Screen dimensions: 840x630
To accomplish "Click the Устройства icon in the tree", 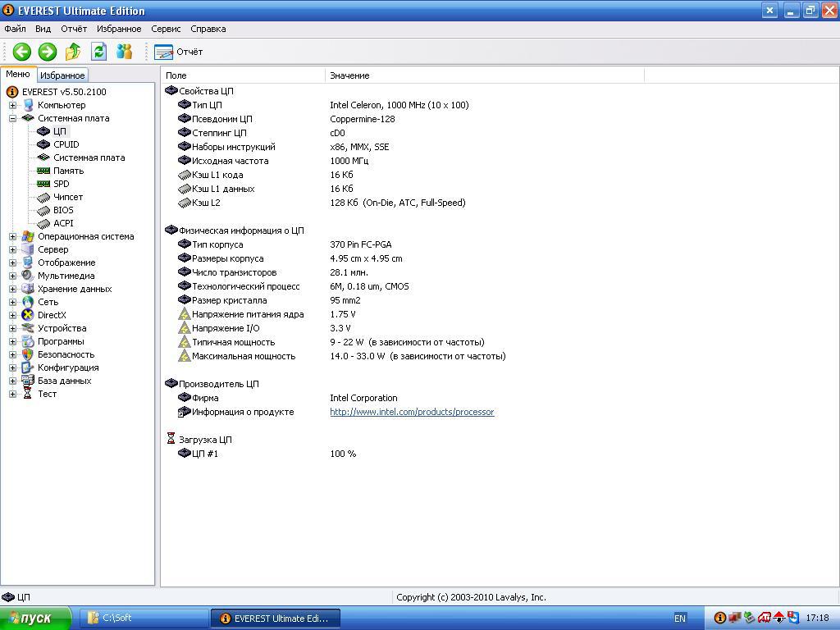I will click(28, 328).
